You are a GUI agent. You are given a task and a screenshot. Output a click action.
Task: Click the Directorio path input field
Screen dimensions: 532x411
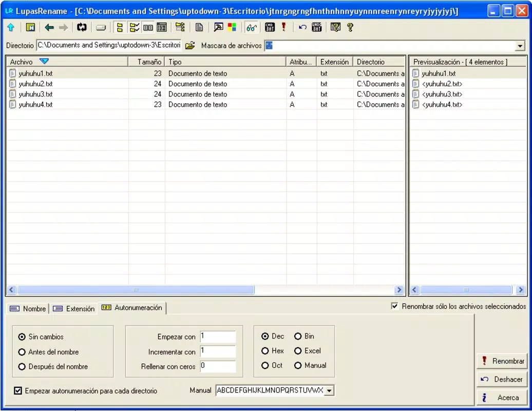109,46
